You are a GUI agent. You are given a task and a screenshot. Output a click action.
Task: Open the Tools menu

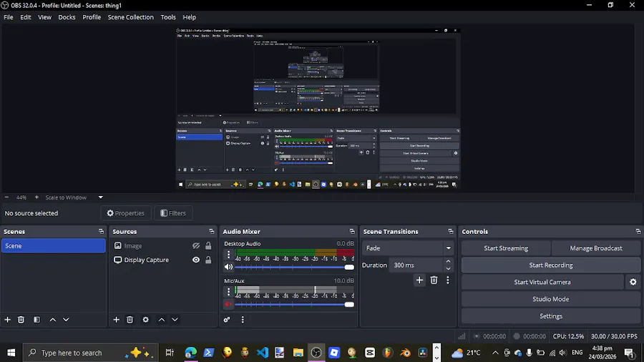pyautogui.click(x=168, y=17)
